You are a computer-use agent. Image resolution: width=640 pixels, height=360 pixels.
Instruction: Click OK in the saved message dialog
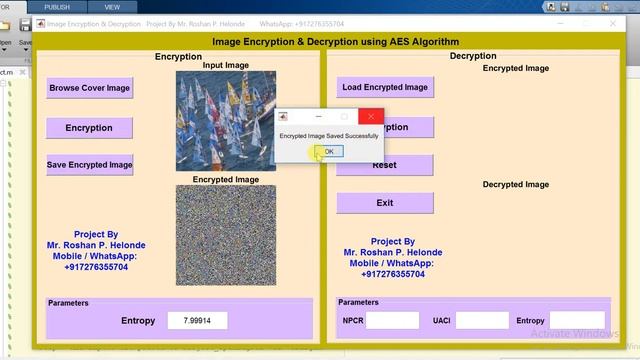click(329, 151)
